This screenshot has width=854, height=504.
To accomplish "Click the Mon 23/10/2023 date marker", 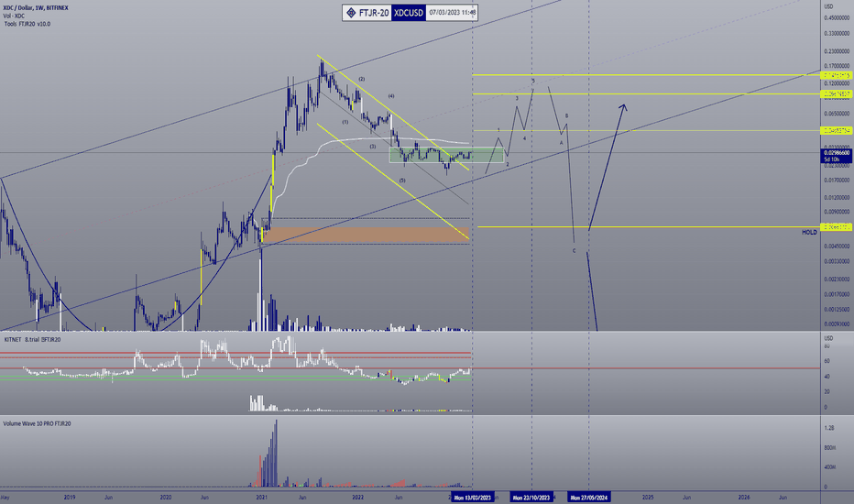I will pos(532,497).
